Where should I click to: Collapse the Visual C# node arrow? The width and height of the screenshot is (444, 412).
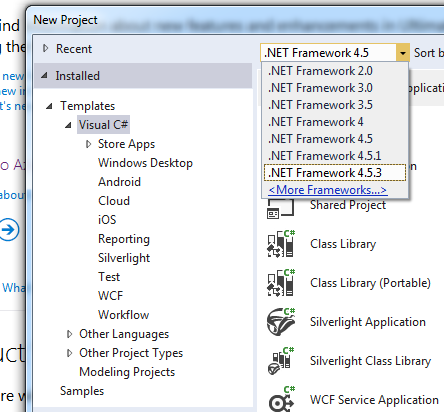(x=68, y=125)
